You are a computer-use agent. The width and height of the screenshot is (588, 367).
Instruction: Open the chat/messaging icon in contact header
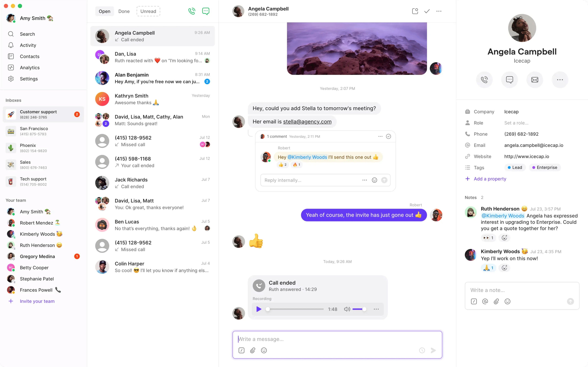click(x=509, y=79)
